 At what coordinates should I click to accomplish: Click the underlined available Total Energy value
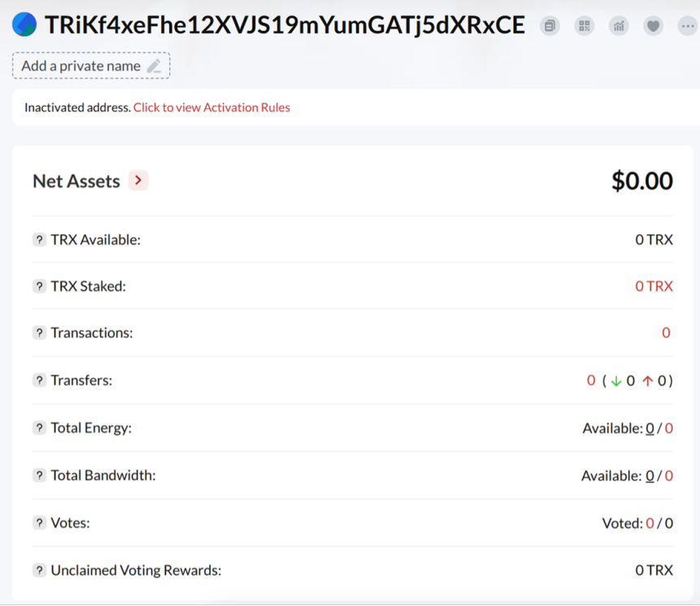650,428
